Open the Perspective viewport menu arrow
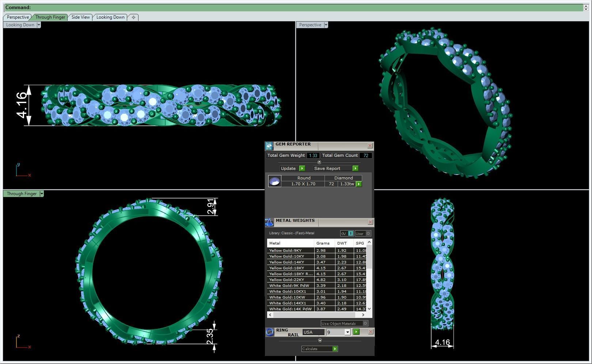The width and height of the screenshot is (592, 364). click(x=326, y=25)
